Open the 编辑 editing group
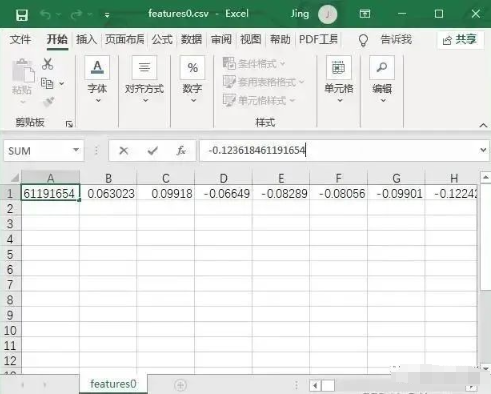The height and width of the screenshot is (394, 491). (x=382, y=79)
